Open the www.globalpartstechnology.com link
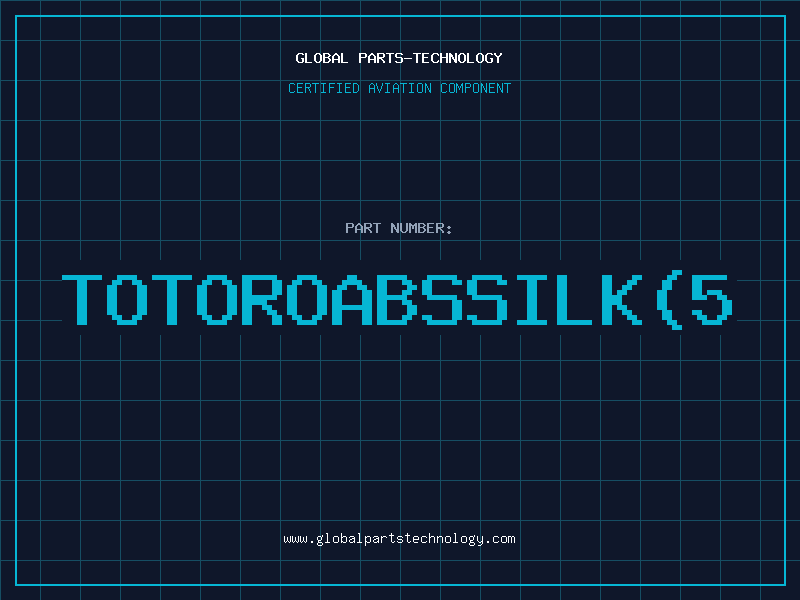This screenshot has height=600, width=800. pyautogui.click(x=399, y=539)
